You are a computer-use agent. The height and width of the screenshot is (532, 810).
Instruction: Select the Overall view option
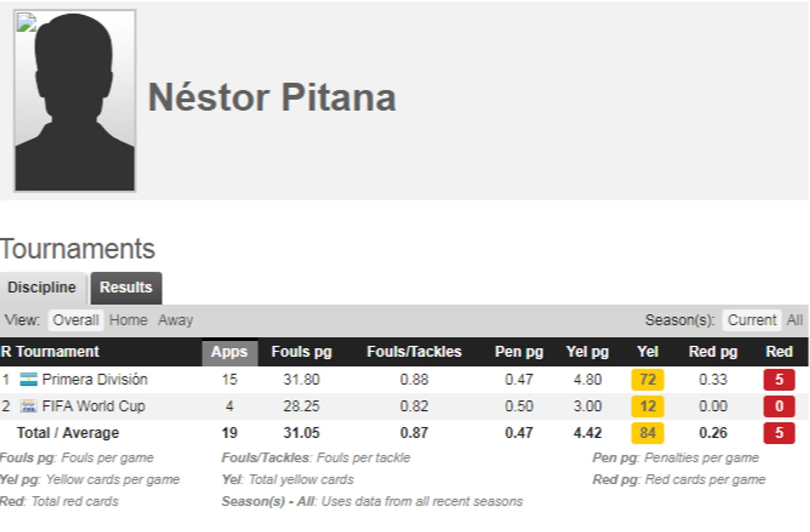(75, 320)
